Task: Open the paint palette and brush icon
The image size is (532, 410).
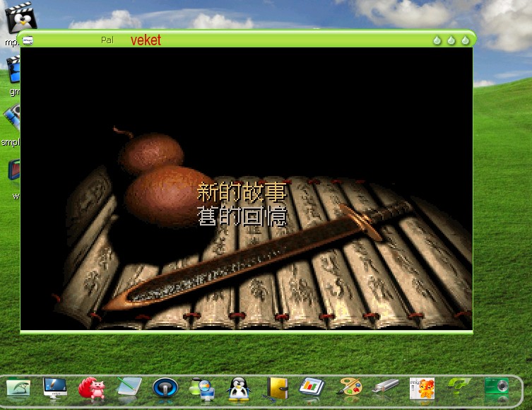Action: pyautogui.click(x=349, y=387)
